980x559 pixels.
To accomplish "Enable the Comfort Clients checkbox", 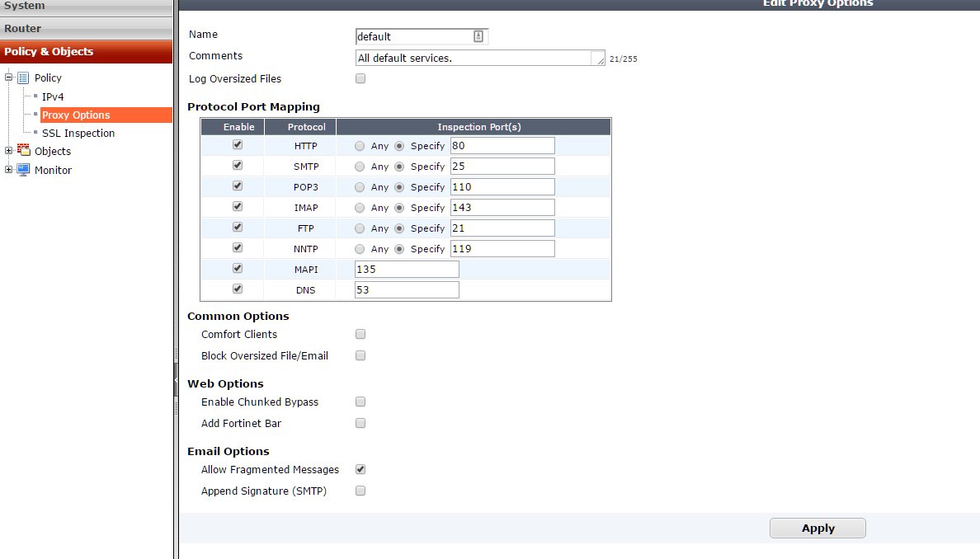I will point(360,334).
